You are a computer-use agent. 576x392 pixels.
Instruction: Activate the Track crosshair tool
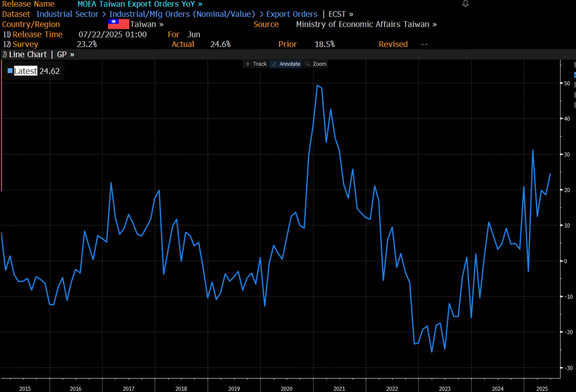point(256,64)
